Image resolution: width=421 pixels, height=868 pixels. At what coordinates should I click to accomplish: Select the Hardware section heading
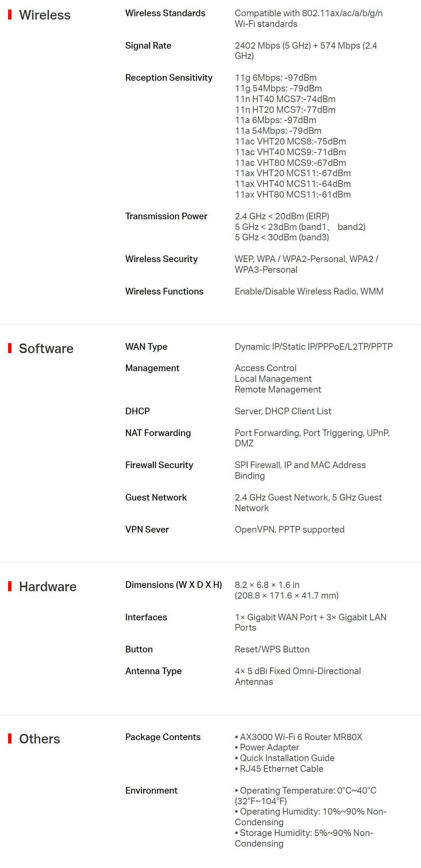[48, 586]
